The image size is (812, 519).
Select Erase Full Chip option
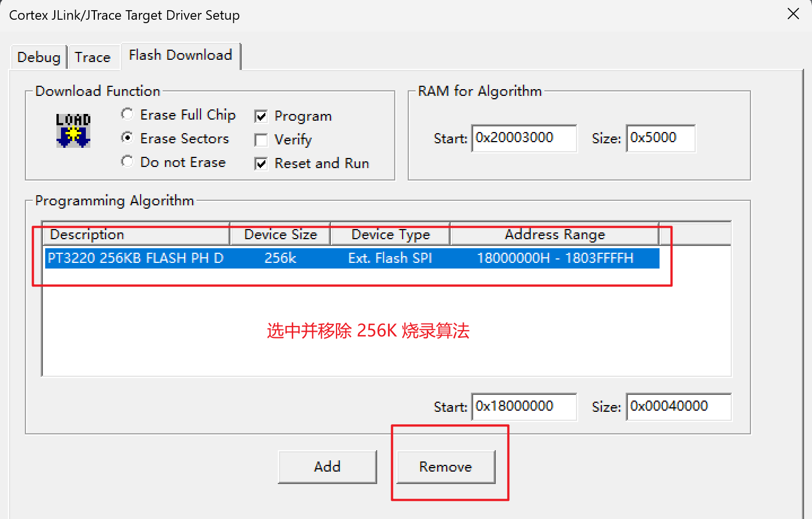coord(126,114)
